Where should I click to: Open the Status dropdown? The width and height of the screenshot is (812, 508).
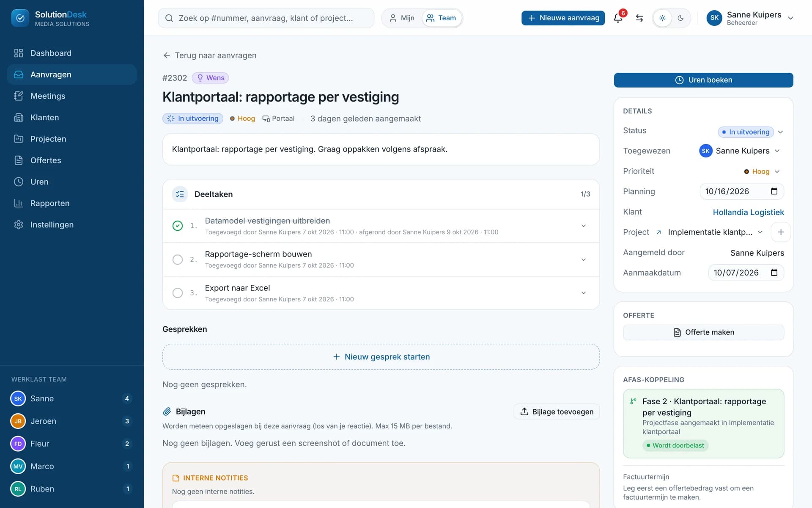point(751,132)
